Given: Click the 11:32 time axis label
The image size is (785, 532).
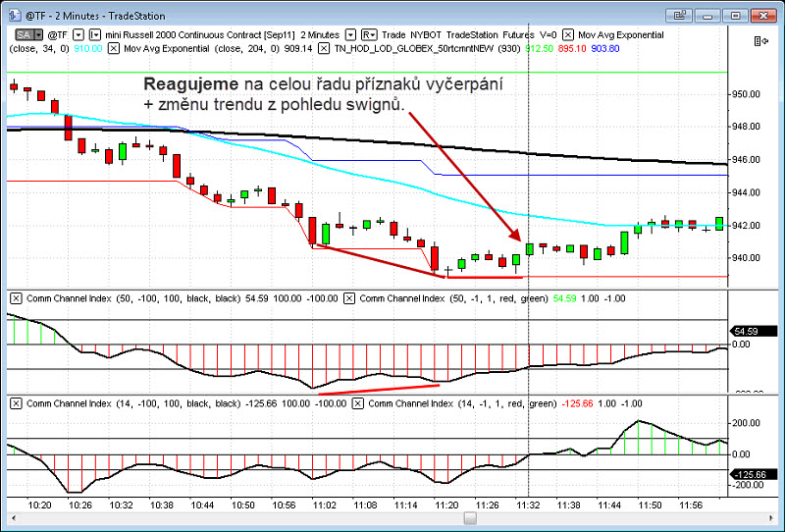Looking at the screenshot, I should 528,505.
